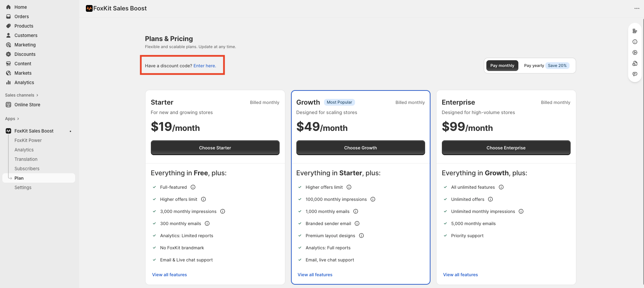The image size is (644, 288).
Task: Show info for 3,000 monthly impressions
Action: point(223,211)
